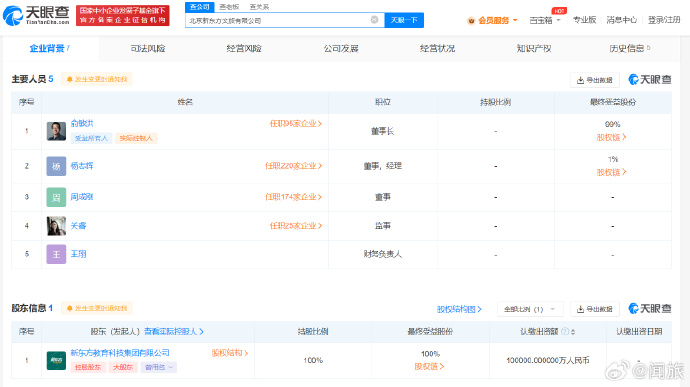Switch to the 知识产权 tab
This screenshot has height=387, width=690.
click(534, 48)
